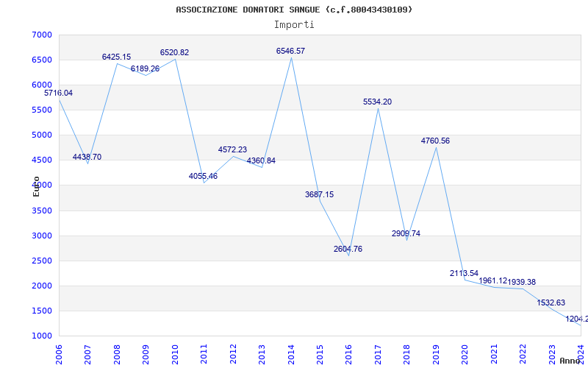Click the 2006 x-axis year label

coord(59,355)
